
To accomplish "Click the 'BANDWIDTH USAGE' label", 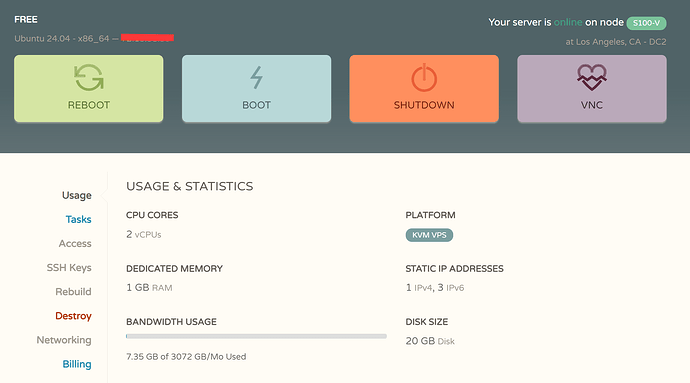I will click(x=171, y=322).
